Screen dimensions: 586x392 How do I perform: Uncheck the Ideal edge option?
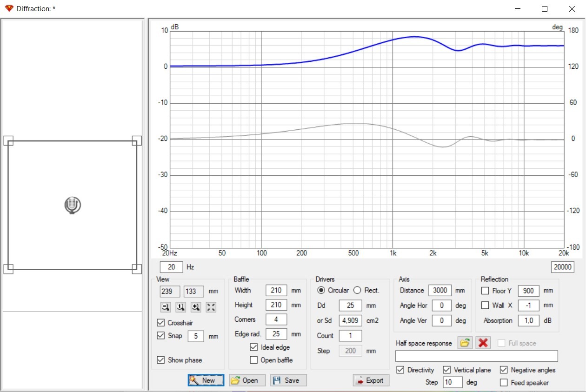[254, 347]
